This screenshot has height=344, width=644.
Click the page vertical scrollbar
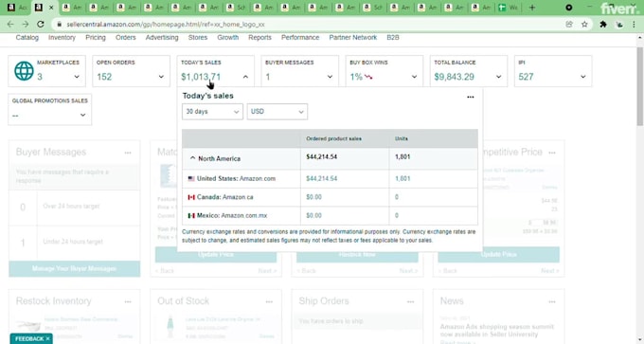point(639,86)
